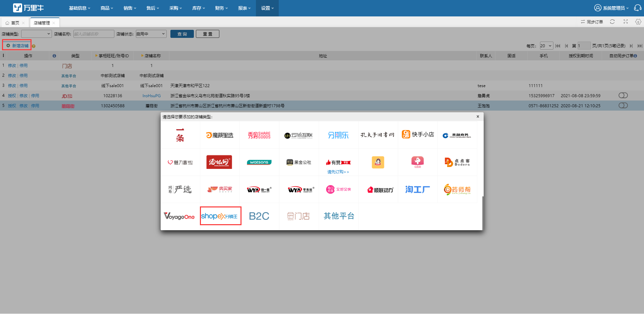The image size is (644, 314).
Task: Select 魔筷星选 as store type
Action: click(220, 135)
